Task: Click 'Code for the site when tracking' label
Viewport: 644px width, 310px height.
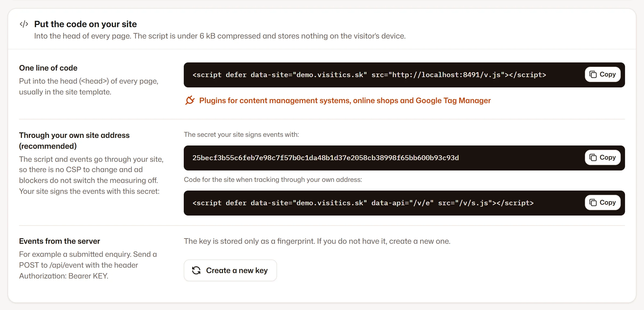Action: pyautogui.click(x=273, y=180)
